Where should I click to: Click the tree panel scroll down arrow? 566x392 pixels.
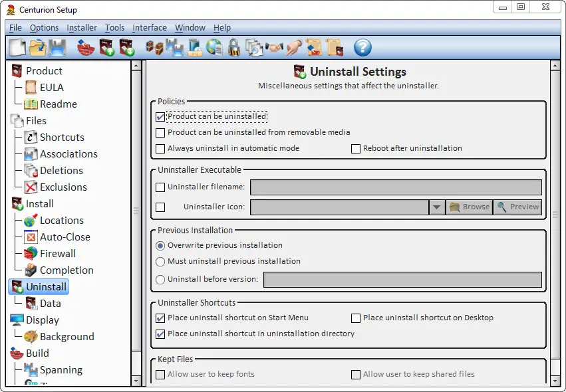pyautogui.click(x=136, y=381)
